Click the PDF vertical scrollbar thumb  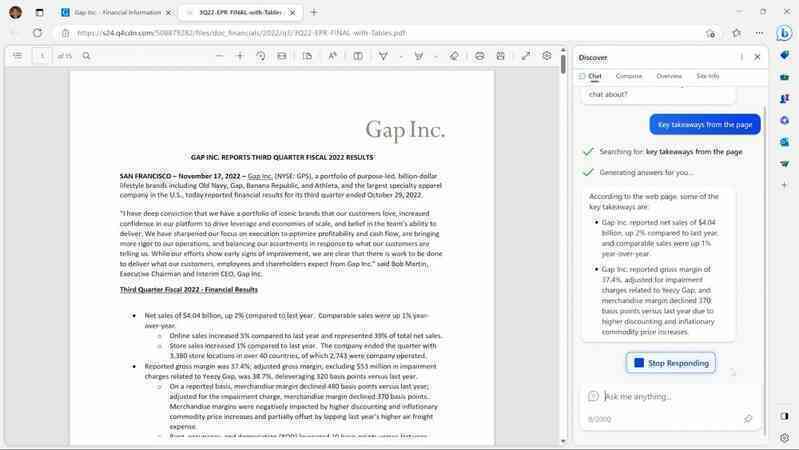click(x=563, y=64)
